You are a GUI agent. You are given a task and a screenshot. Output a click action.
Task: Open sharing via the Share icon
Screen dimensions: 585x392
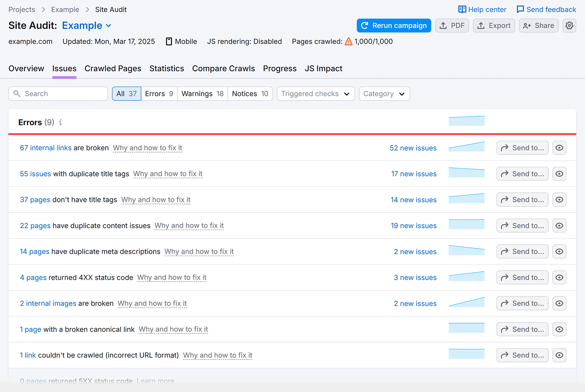[527, 26]
